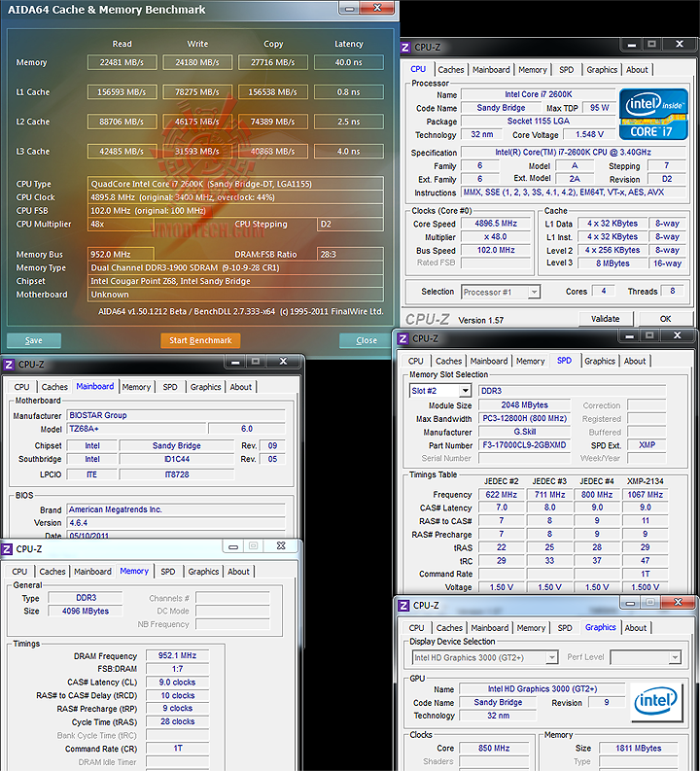700x771 pixels.
Task: Click L3 Cache Copy value 40868 MB/s
Action: (273, 152)
